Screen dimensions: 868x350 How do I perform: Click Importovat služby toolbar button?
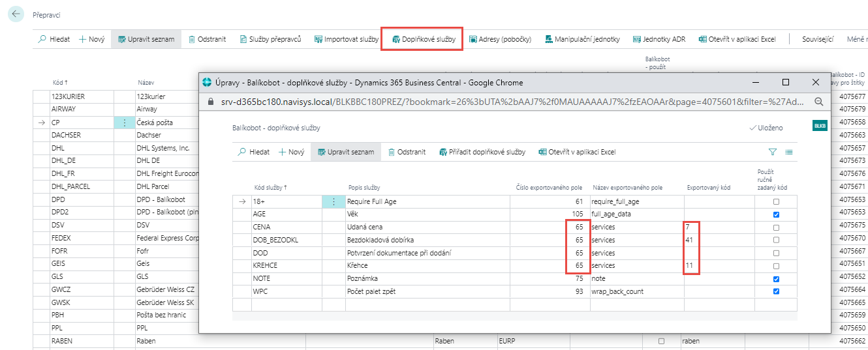(x=346, y=39)
